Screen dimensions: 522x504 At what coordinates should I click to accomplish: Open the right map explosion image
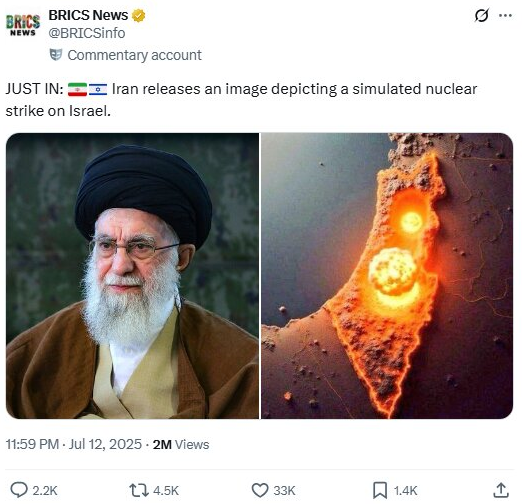(x=387, y=276)
